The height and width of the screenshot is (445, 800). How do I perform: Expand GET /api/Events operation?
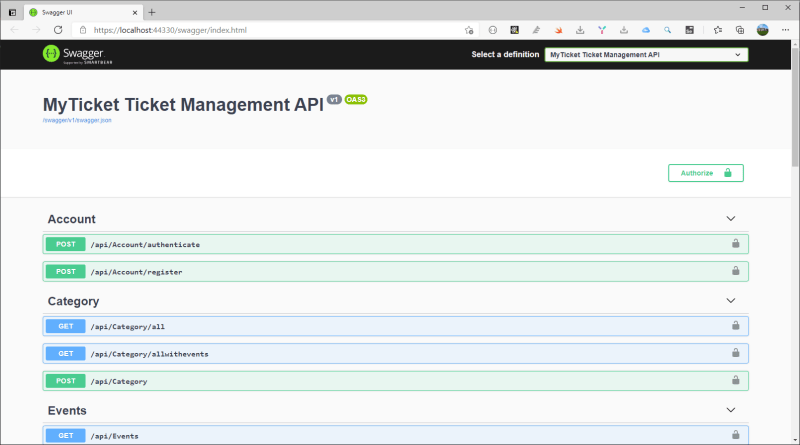395,435
